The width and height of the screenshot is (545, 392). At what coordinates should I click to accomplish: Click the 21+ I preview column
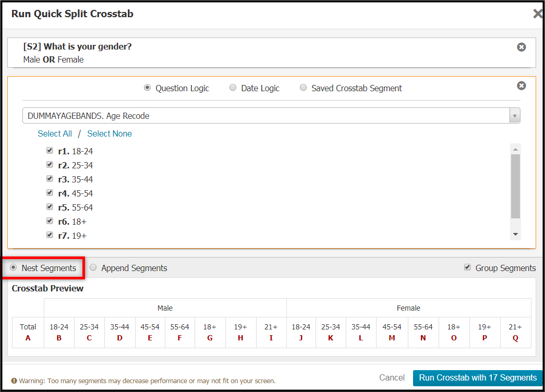tap(271, 332)
